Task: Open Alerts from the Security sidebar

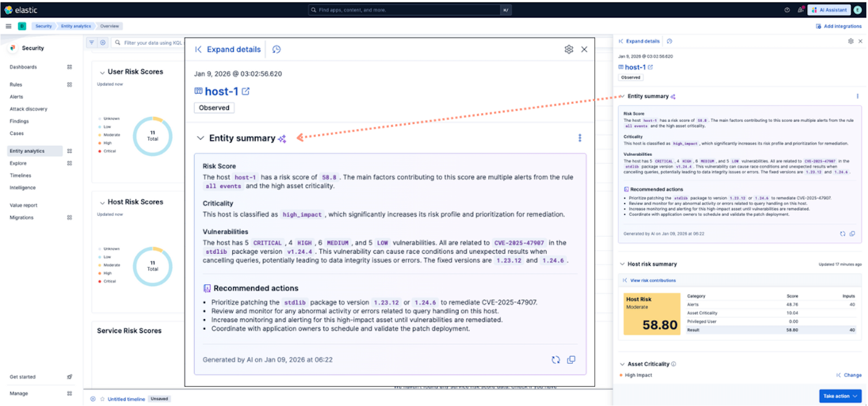Action: (16, 97)
